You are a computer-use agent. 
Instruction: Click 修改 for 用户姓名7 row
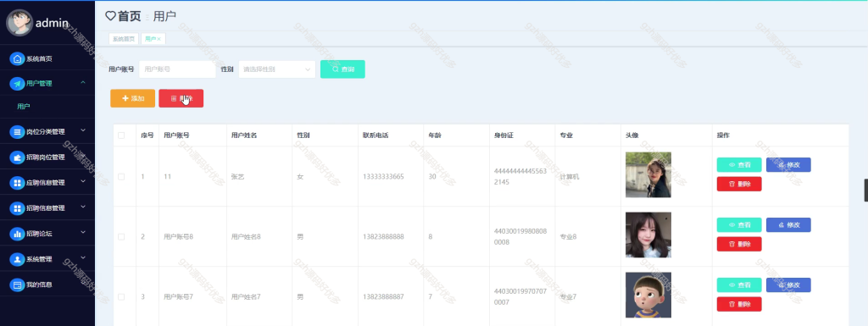click(788, 285)
